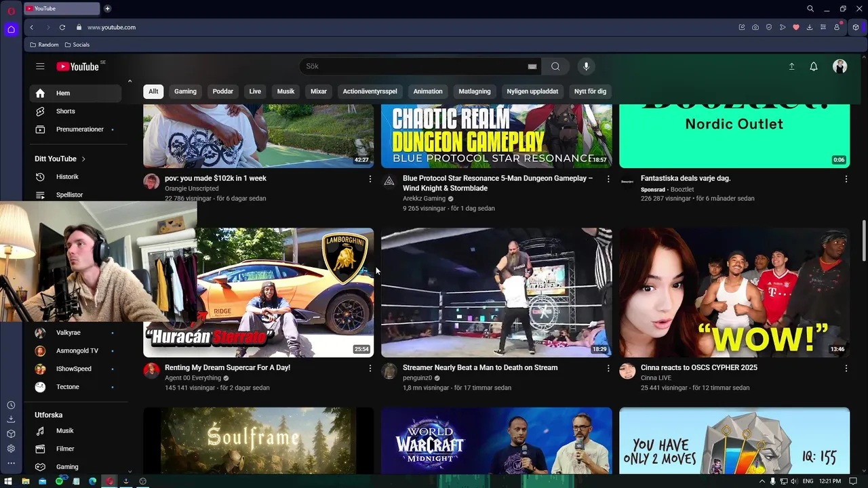Open 'Shorts' in the sidebar
This screenshot has width=868, height=488.
tap(76, 111)
